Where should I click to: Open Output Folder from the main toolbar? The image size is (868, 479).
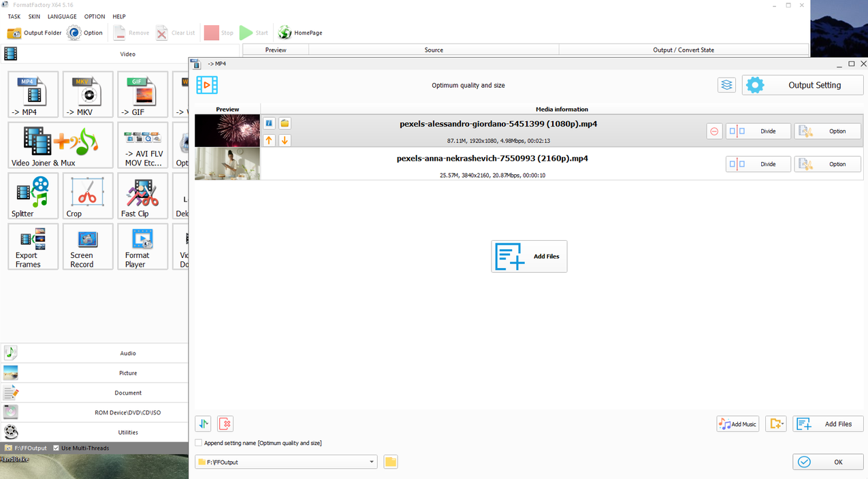point(34,33)
